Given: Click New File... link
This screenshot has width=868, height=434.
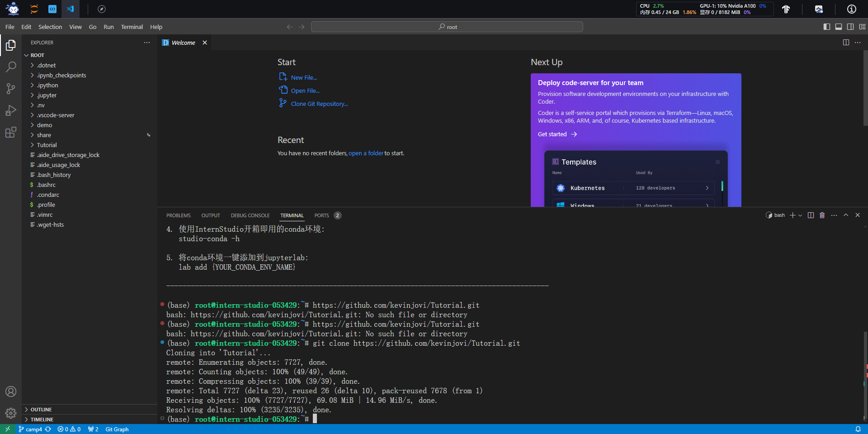Looking at the screenshot, I should [x=304, y=77].
